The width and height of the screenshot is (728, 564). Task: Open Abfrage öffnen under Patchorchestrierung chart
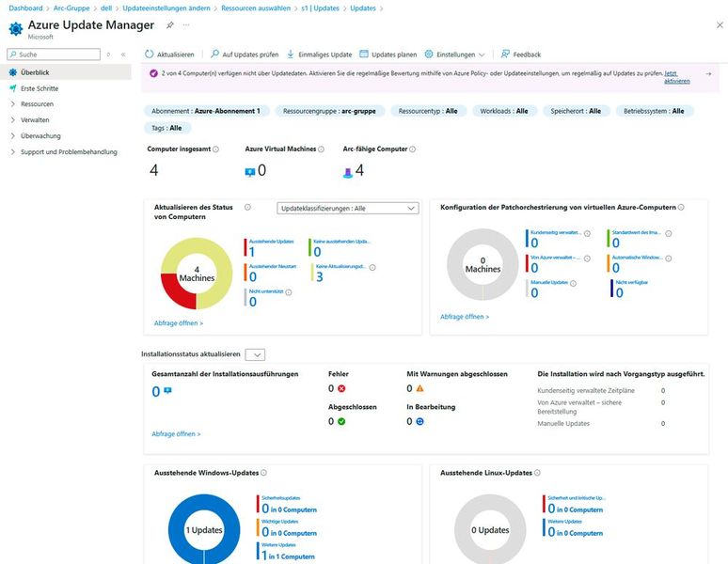465,317
